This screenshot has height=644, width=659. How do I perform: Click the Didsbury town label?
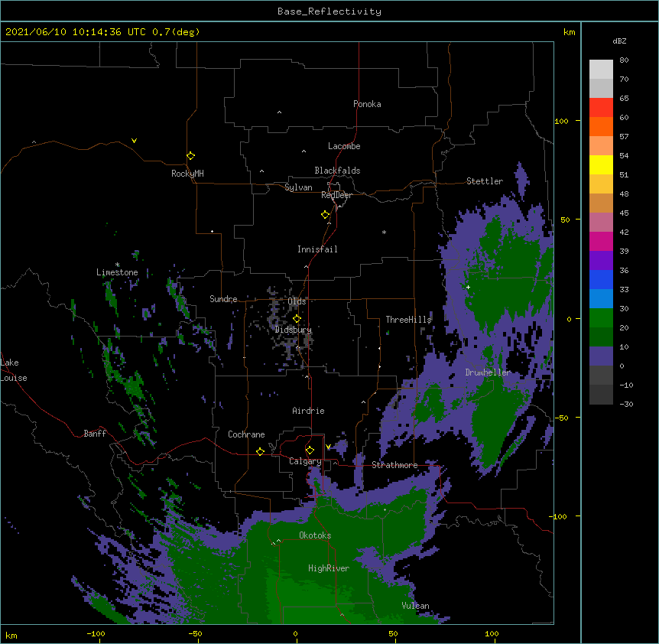point(294,330)
